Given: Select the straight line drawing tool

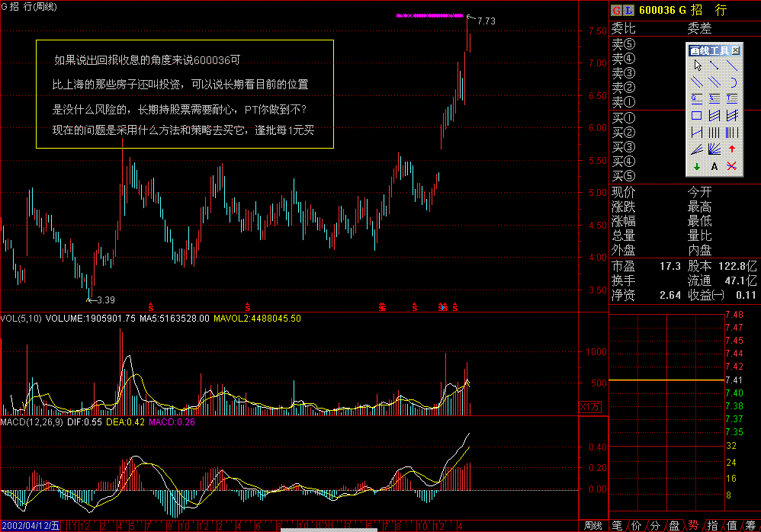Looking at the screenshot, I should 732,66.
